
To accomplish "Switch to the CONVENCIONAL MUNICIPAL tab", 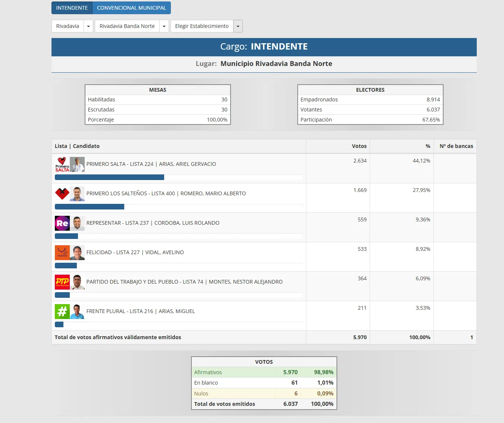I will [x=131, y=8].
